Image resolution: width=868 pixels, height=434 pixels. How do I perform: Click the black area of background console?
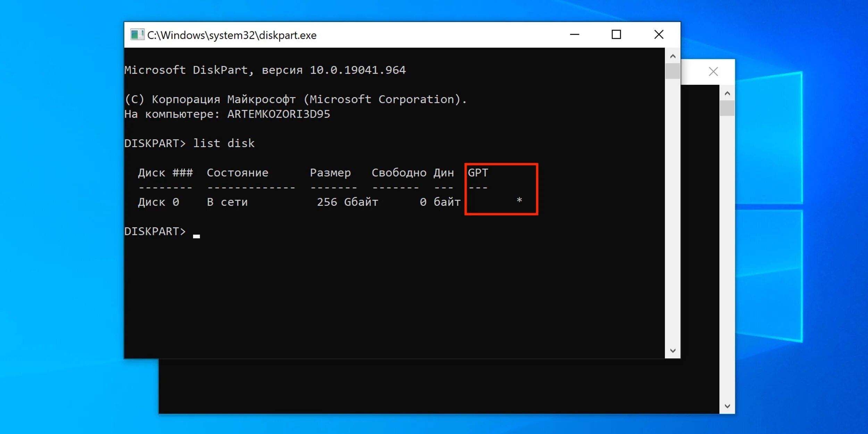[417, 385]
